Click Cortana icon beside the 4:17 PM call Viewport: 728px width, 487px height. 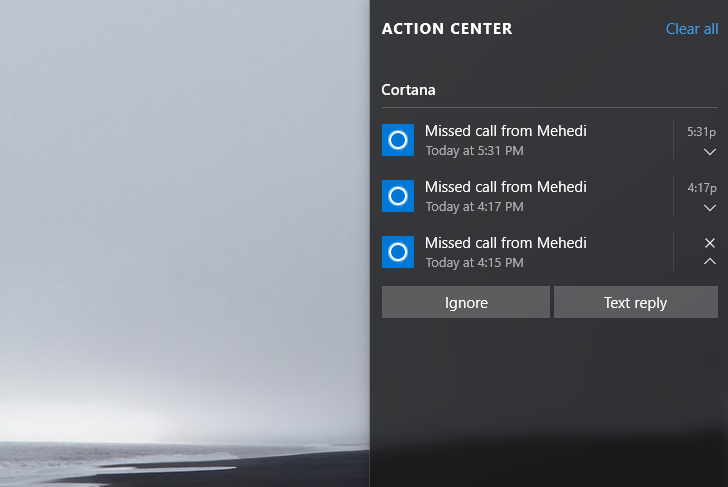398,196
